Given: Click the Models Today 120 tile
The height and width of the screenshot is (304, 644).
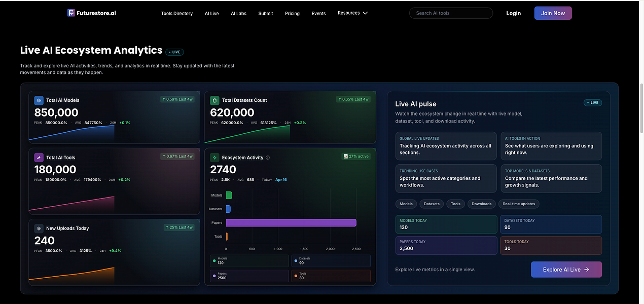Looking at the screenshot, I should point(446,224).
